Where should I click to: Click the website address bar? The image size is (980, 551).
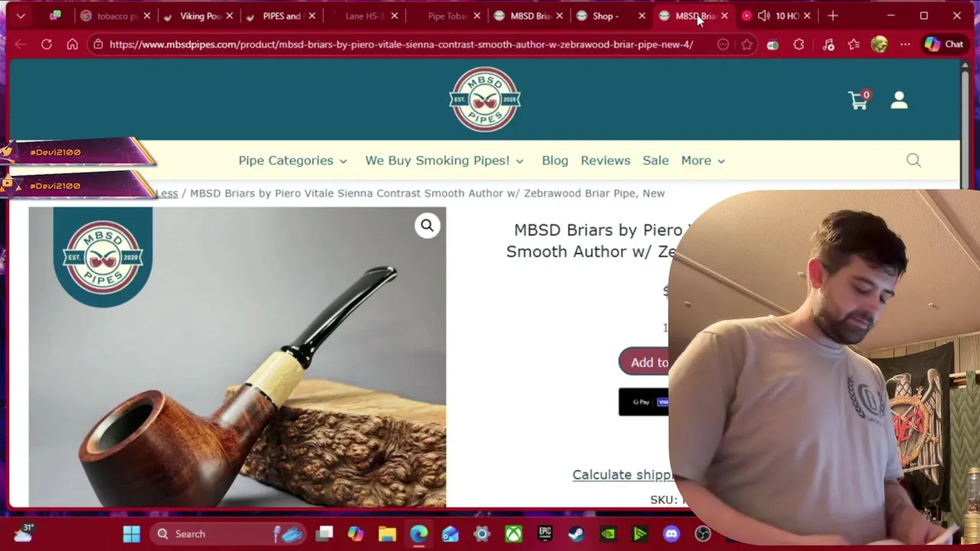pos(401,44)
